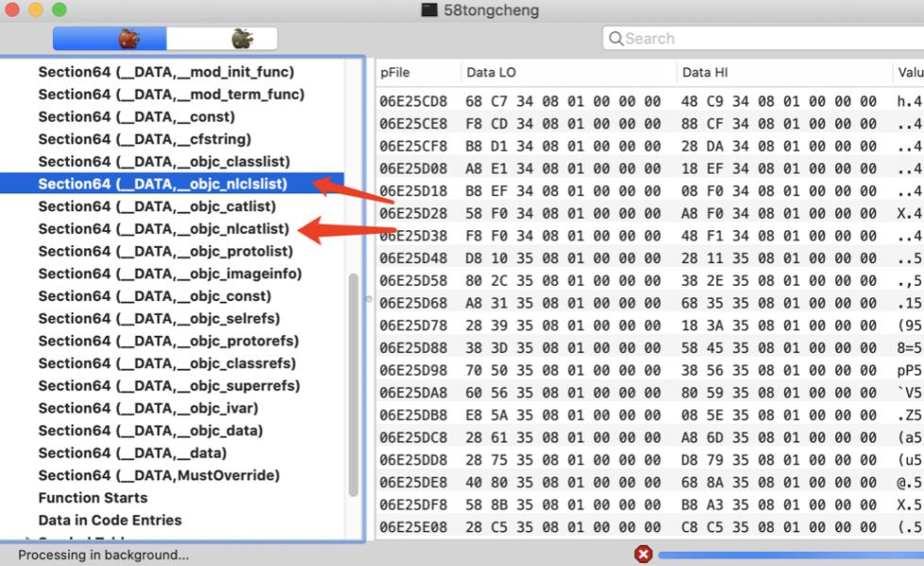Open Section64 (__DATA,__const) entry
The width and height of the screenshot is (924, 566).
[x=136, y=117]
